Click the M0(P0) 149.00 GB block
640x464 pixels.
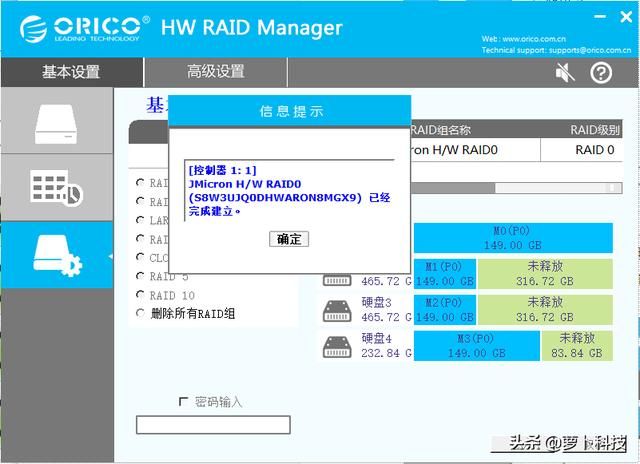513,238
